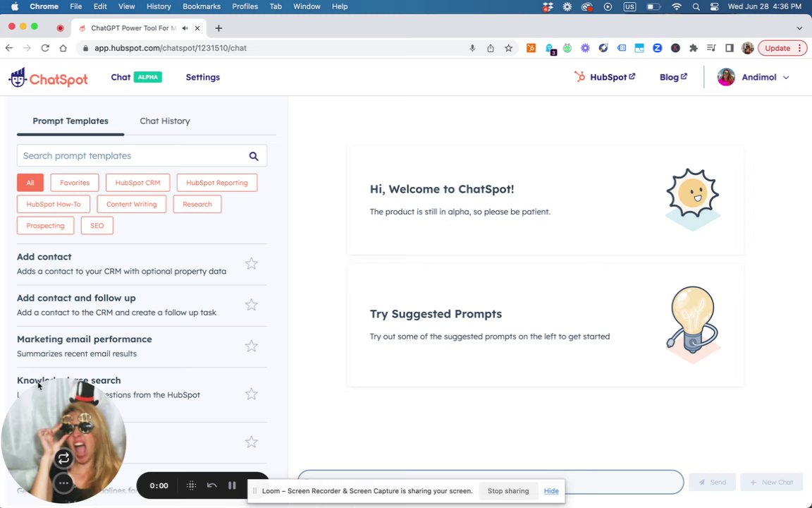Filter templates by HubSpot Reporting
Viewport: 812px width, 508px height.
pos(217,183)
